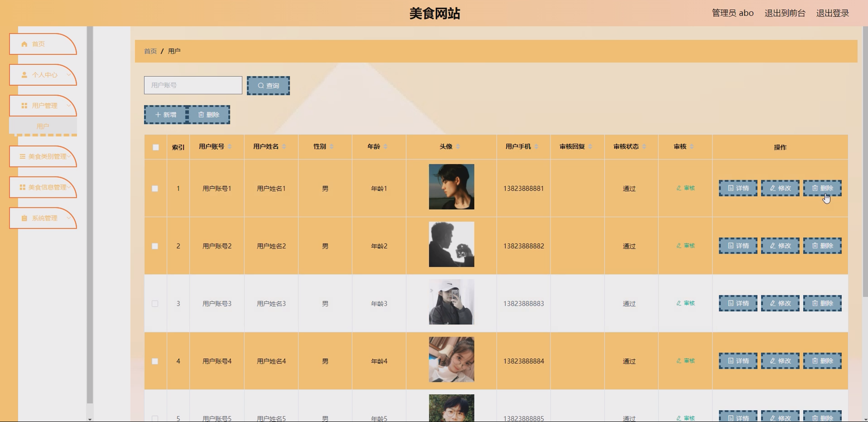Image resolution: width=868 pixels, height=422 pixels.
Task: Open 首页 sidebar menu item
Action: 43,44
